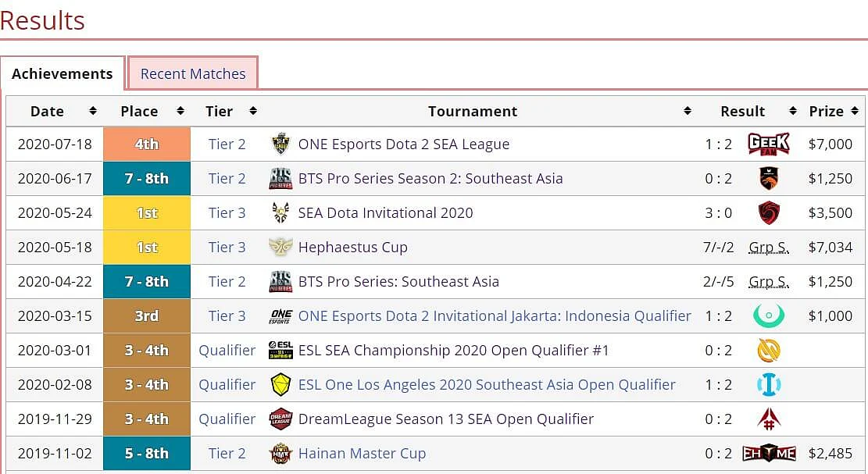Sort table by Date column arrows
The image size is (868, 474).
(93, 111)
